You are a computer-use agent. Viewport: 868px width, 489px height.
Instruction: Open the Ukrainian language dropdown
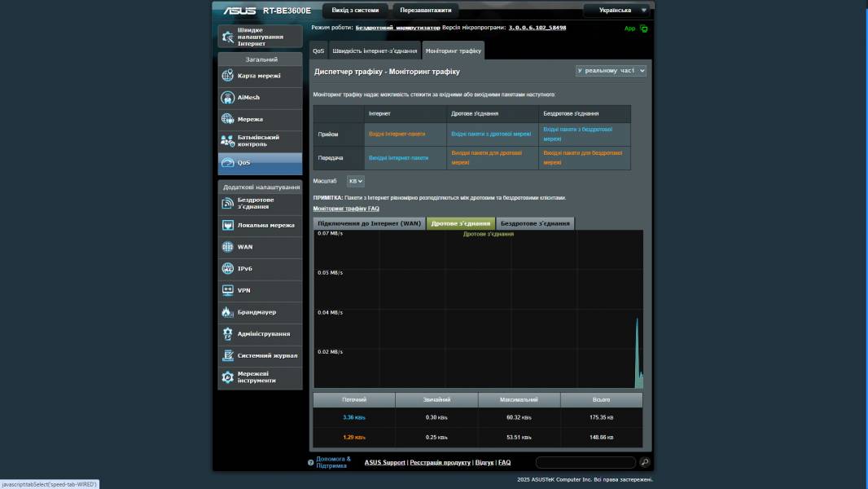click(x=618, y=10)
